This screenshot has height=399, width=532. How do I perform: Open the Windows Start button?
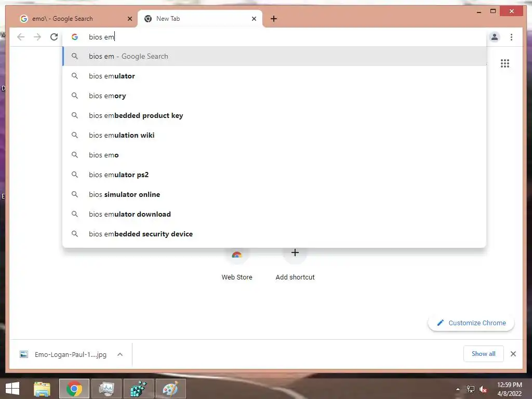pos(12,389)
